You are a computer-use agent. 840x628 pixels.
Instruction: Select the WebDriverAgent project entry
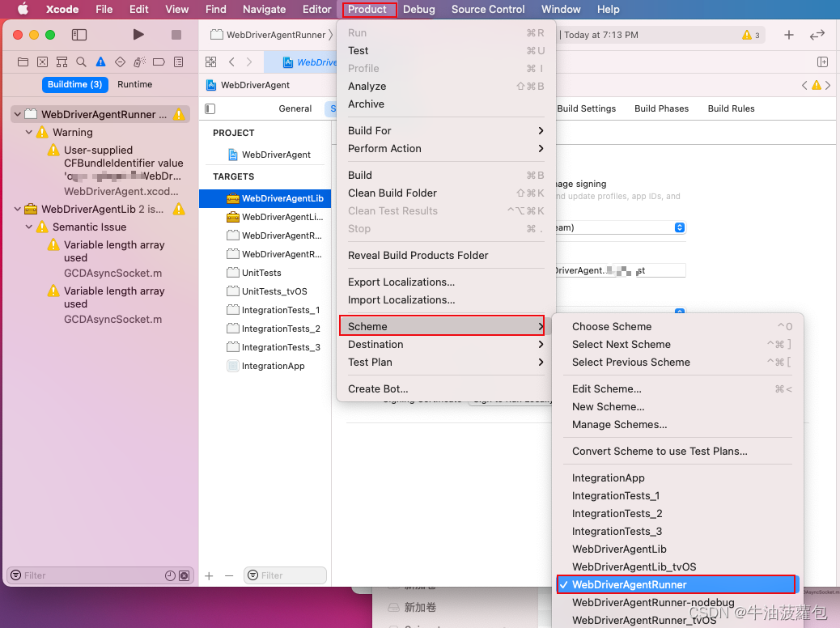point(265,155)
